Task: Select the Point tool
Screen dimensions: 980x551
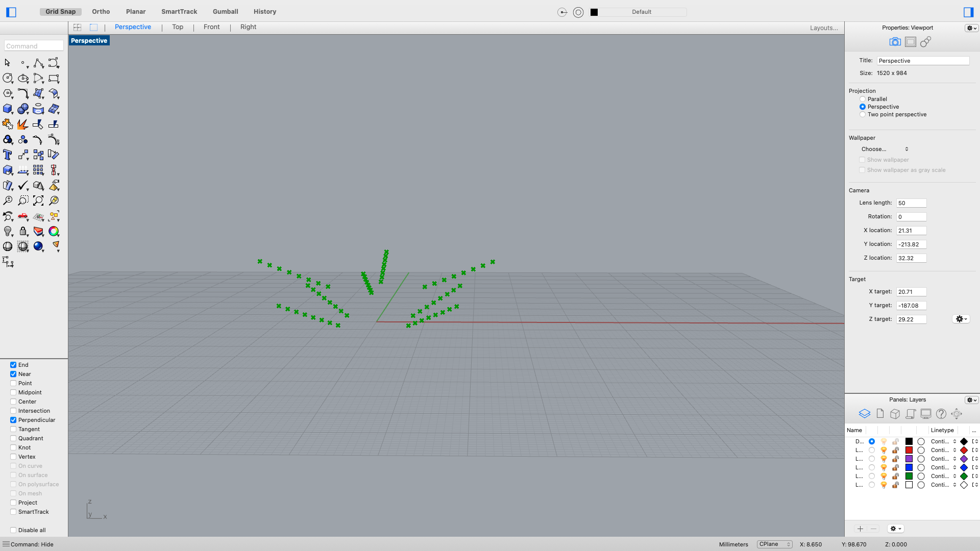Action: 23,63
